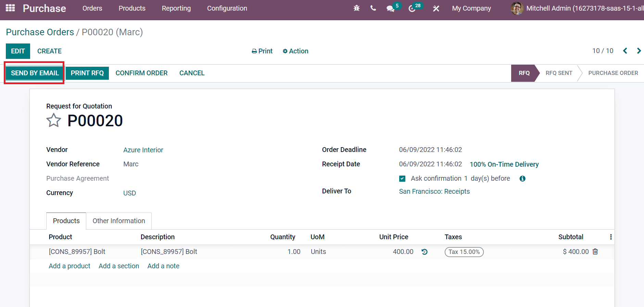Open the Print dropdown

pos(262,51)
